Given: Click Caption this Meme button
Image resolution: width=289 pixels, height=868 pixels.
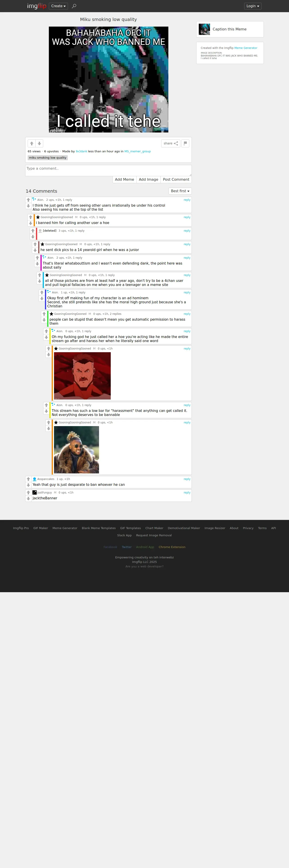Looking at the screenshot, I should [x=230, y=29].
